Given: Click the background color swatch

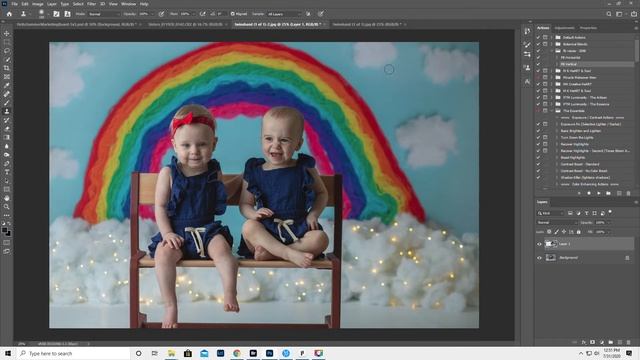Looking at the screenshot, I should (8, 234).
